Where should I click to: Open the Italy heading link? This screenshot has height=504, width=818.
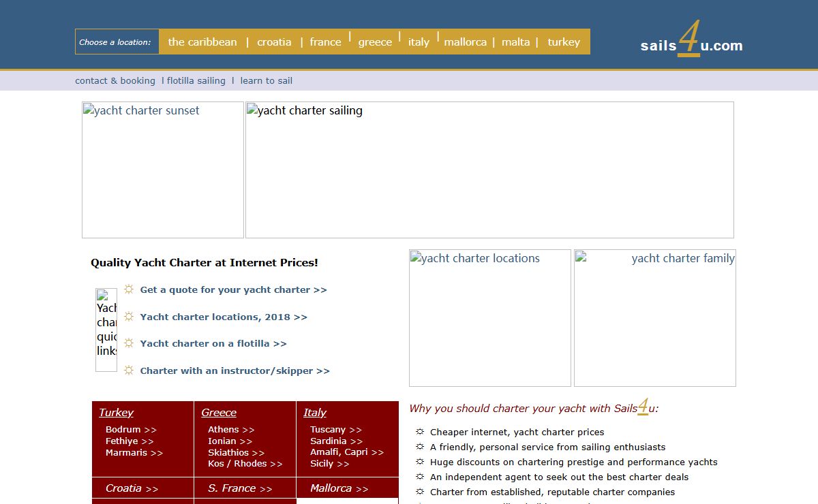coord(315,412)
